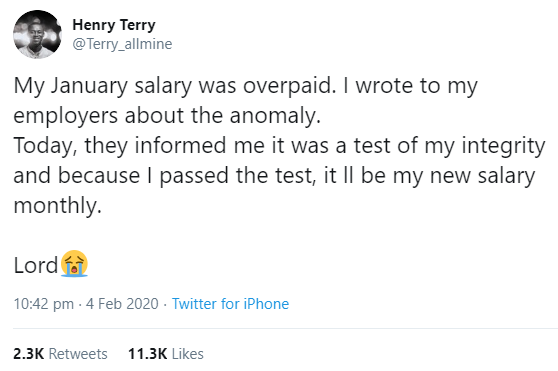Click 'passed the test' tweet line
Screen dimensions: 558x371
pyautogui.click(x=274, y=176)
